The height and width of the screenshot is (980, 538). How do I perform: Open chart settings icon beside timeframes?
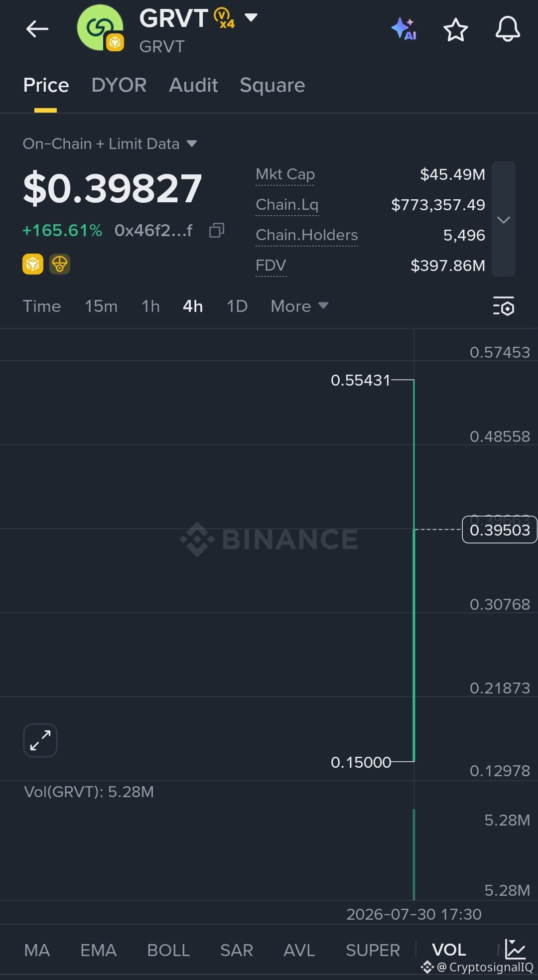click(x=504, y=306)
